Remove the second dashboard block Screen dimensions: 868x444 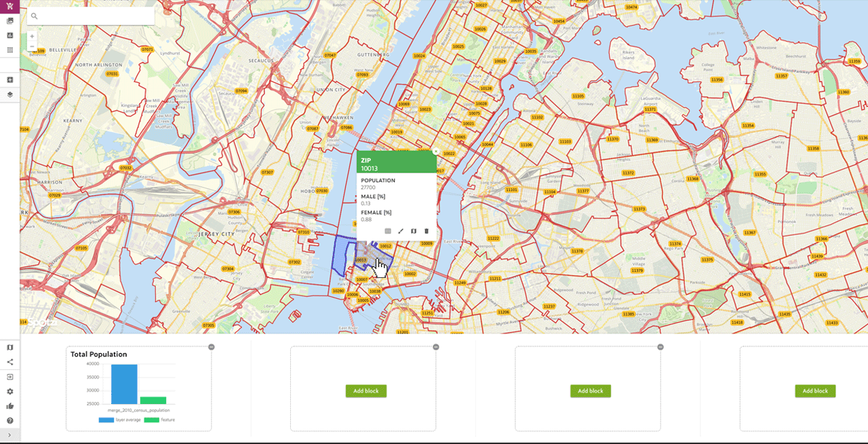pos(436,347)
